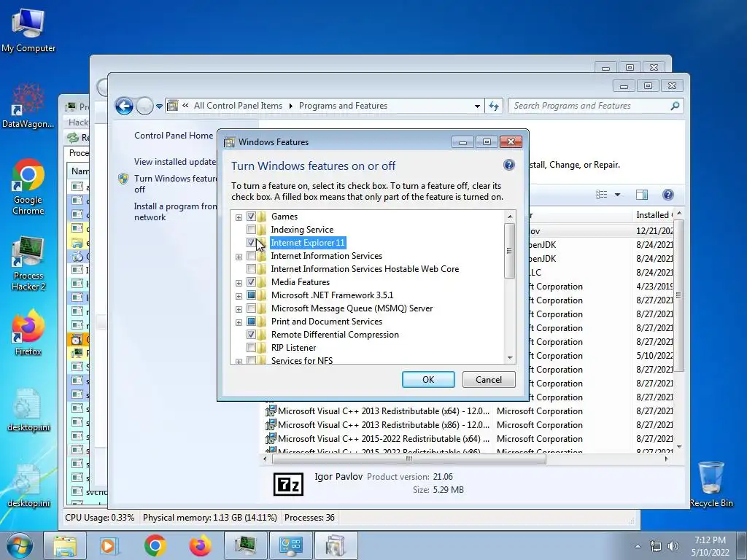
Task: Uncheck Remote Differential Compression checkbox
Action: 251,334
